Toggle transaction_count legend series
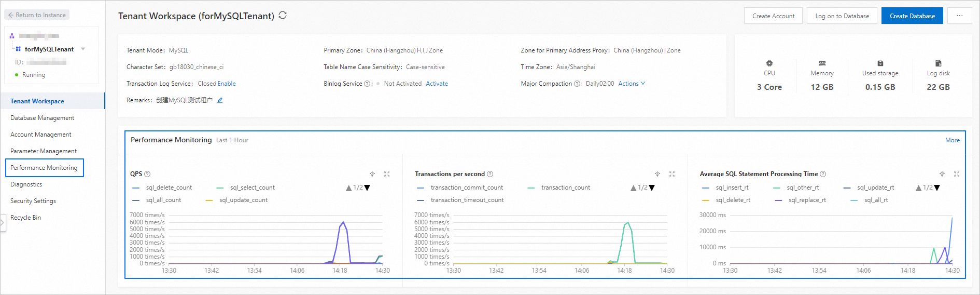This screenshot has height=295, width=980. click(x=559, y=187)
